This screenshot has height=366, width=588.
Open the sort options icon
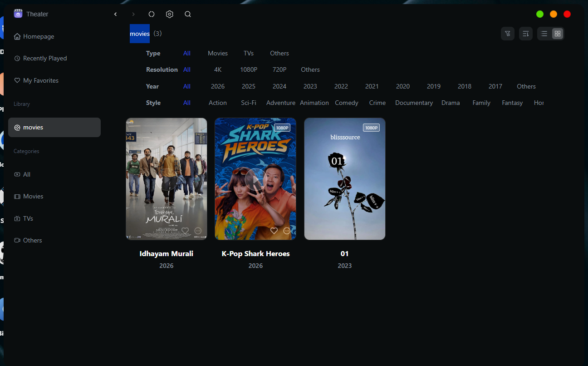coord(526,34)
